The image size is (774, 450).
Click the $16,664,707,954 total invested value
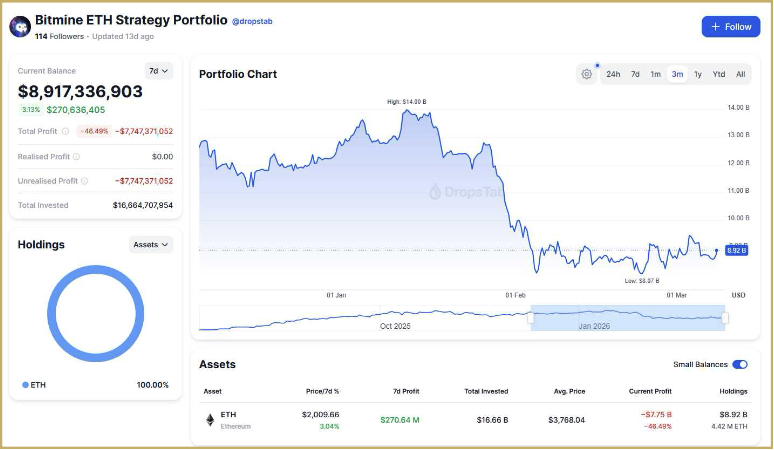coord(143,205)
